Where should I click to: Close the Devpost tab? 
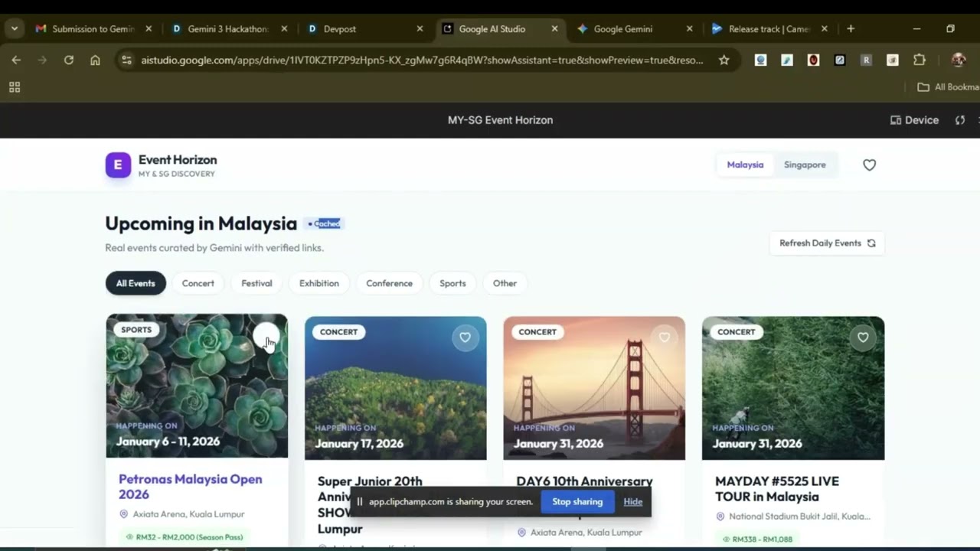tap(420, 29)
